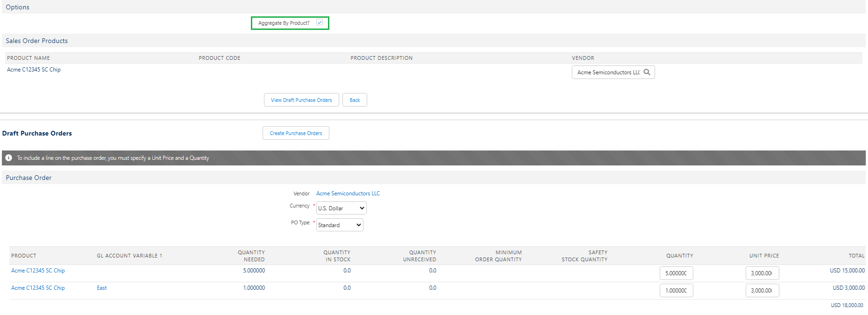The image size is (868, 315).
Task: Click the vendor lookup magnifier icon
Action: [x=647, y=72]
